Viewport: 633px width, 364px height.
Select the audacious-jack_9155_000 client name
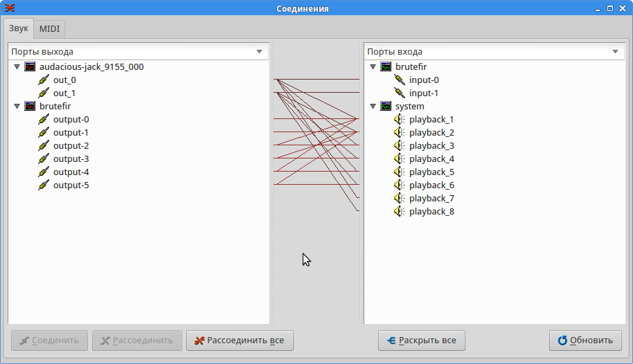pyautogui.click(x=91, y=66)
